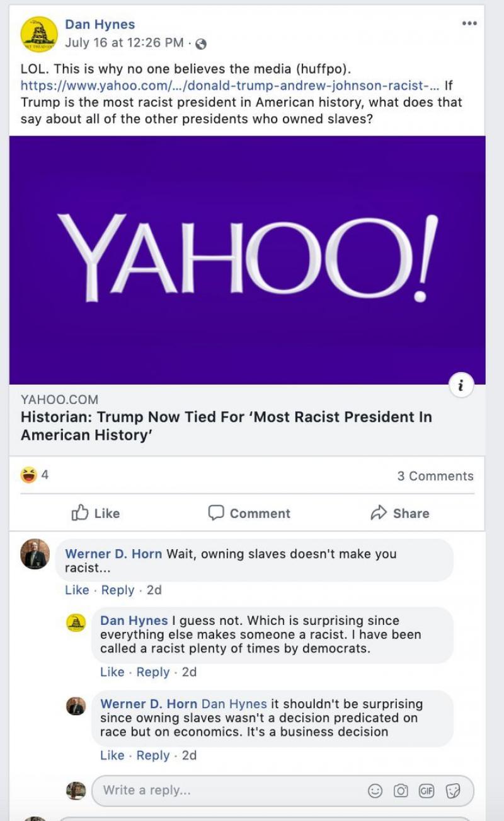Click Dan Hynes' post profile avatar

pyautogui.click(x=39, y=34)
